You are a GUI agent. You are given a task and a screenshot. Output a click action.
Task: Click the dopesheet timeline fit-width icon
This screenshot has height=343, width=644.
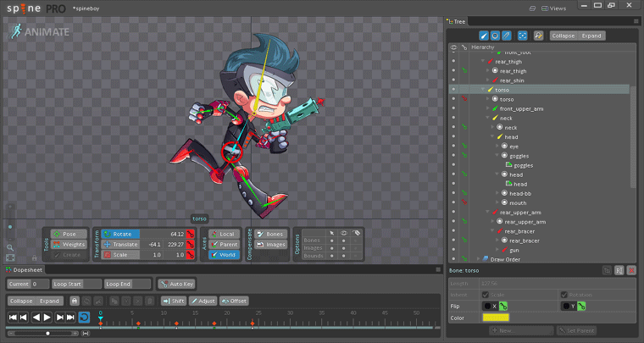click(x=86, y=334)
